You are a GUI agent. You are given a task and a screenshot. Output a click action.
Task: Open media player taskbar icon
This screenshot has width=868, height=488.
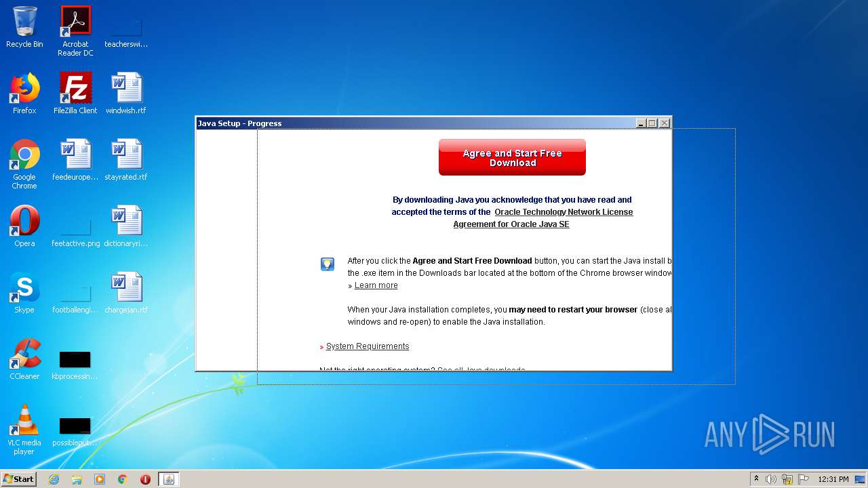(100, 479)
